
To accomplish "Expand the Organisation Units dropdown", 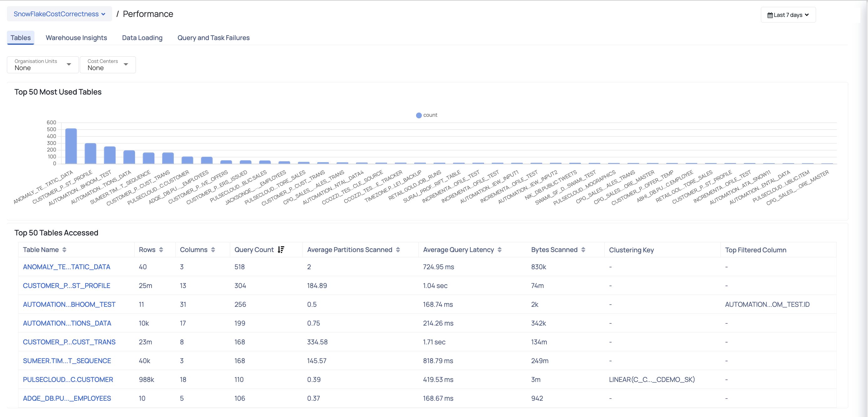I will click(x=43, y=65).
